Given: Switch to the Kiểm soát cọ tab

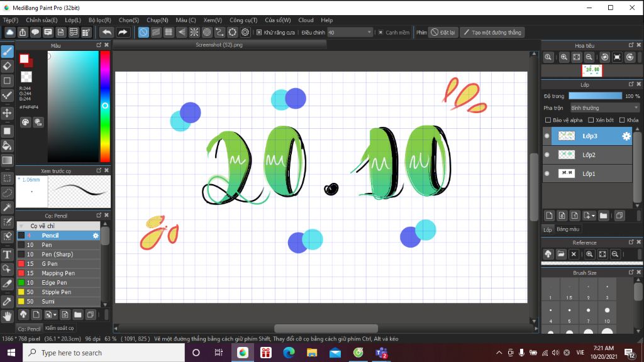Looking at the screenshot, I should point(60,328).
